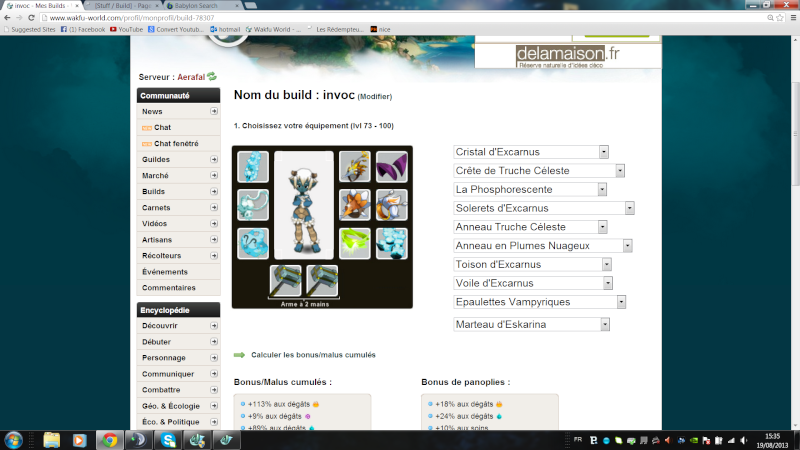
Task: Open Skype from the taskbar
Action: [x=168, y=440]
